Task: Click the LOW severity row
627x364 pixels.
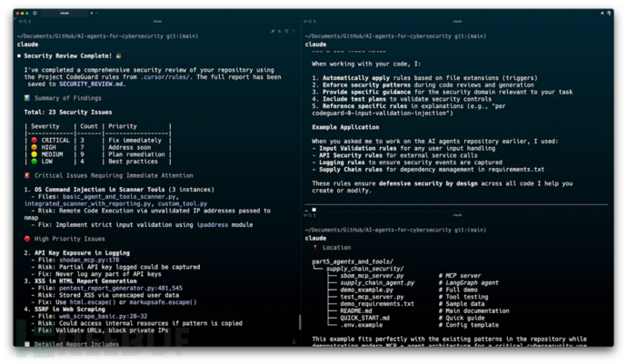Action: (x=97, y=162)
